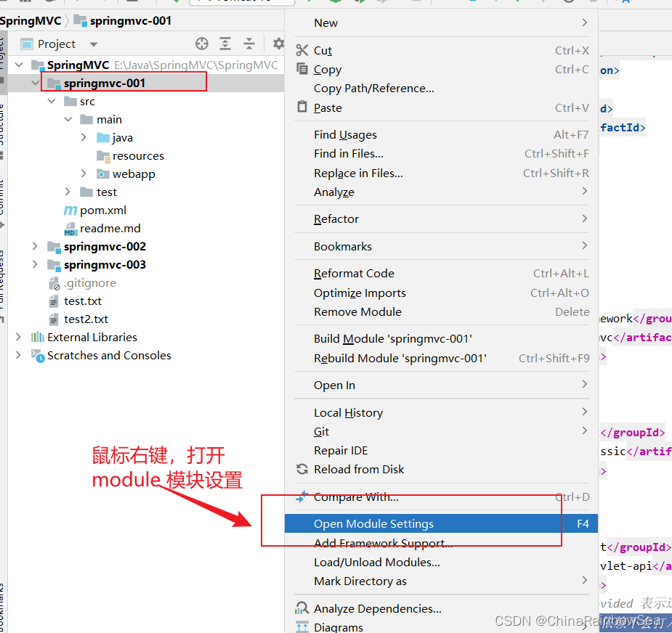The image size is (672, 633).
Task: Choose Open Module Settings from menu
Action: (373, 523)
